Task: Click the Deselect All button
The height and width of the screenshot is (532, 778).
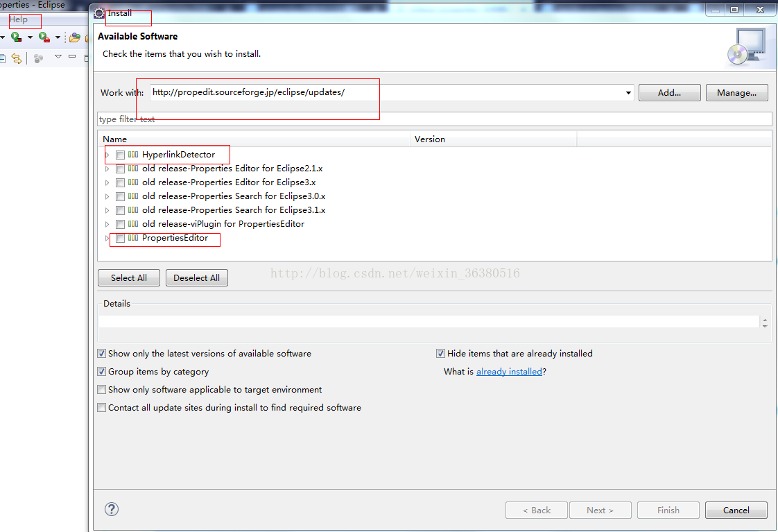Action: [196, 278]
